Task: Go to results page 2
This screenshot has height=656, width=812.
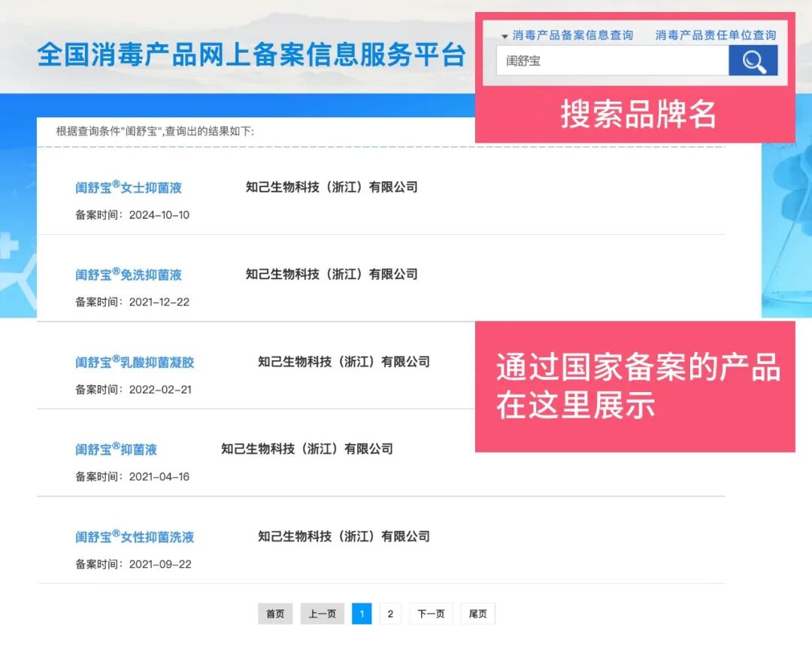Action: click(390, 613)
